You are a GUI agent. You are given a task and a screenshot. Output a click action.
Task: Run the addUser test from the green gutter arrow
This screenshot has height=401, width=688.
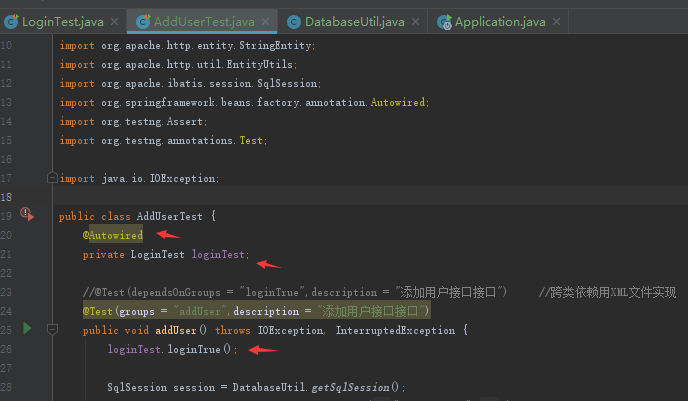tap(27, 328)
